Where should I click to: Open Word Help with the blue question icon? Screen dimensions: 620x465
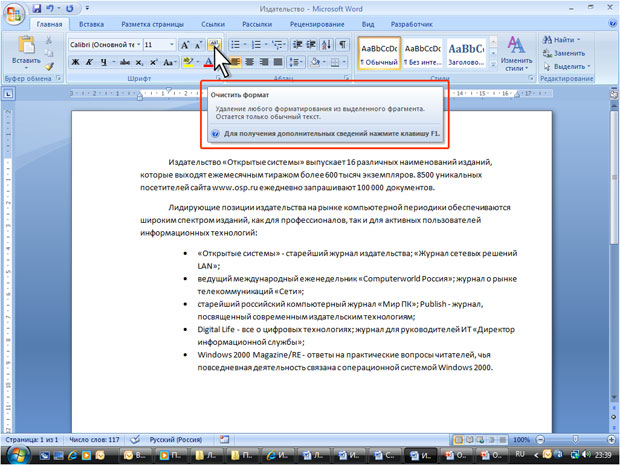612,24
